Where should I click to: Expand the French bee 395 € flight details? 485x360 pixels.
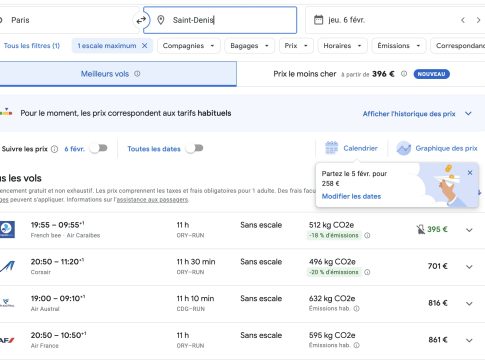[469, 230]
